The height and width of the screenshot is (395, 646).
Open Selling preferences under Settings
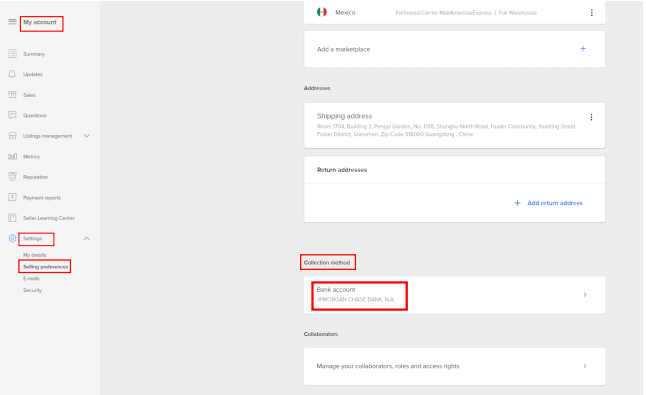[45, 267]
